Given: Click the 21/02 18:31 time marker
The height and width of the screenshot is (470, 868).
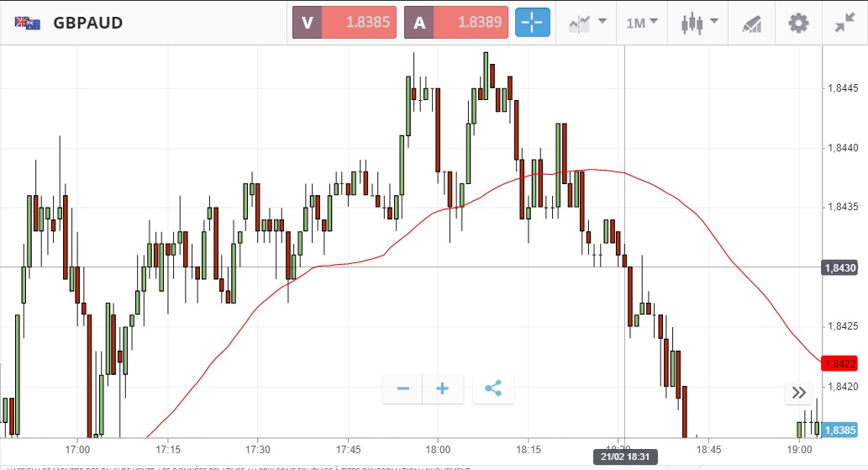Looking at the screenshot, I should 625,457.
